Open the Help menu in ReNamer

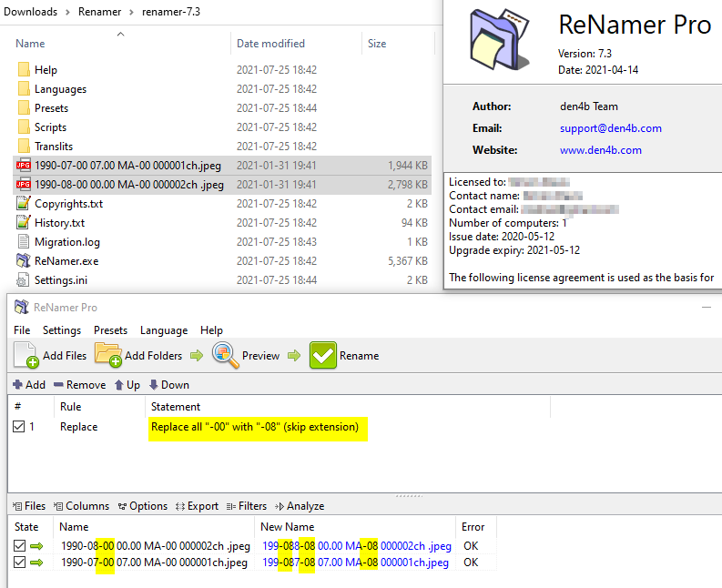coord(211,330)
